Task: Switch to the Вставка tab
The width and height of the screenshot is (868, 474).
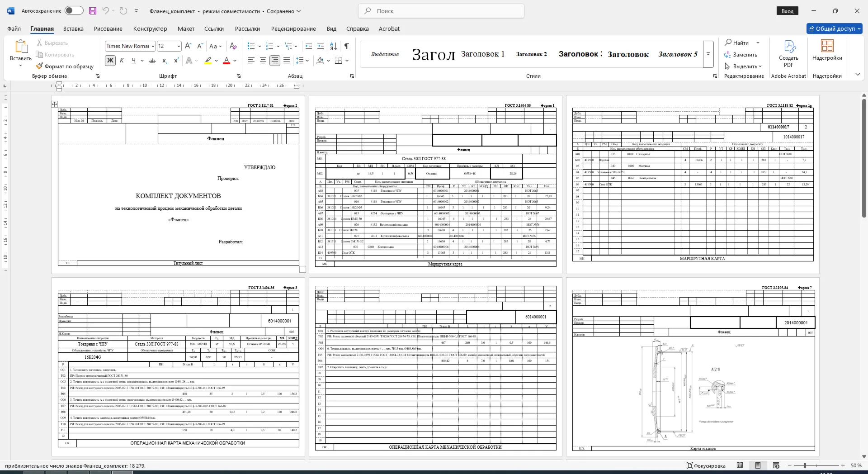Action: pos(73,28)
